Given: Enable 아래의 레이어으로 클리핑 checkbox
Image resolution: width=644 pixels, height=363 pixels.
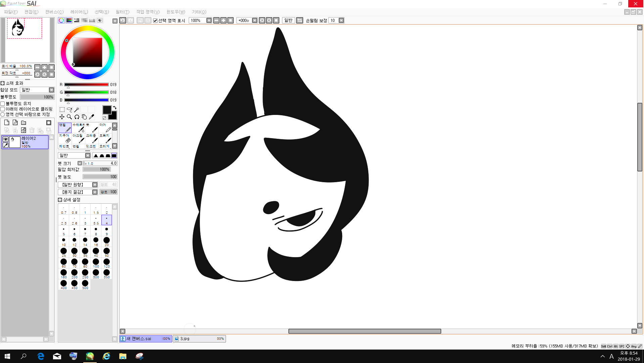Looking at the screenshot, I should (3, 109).
